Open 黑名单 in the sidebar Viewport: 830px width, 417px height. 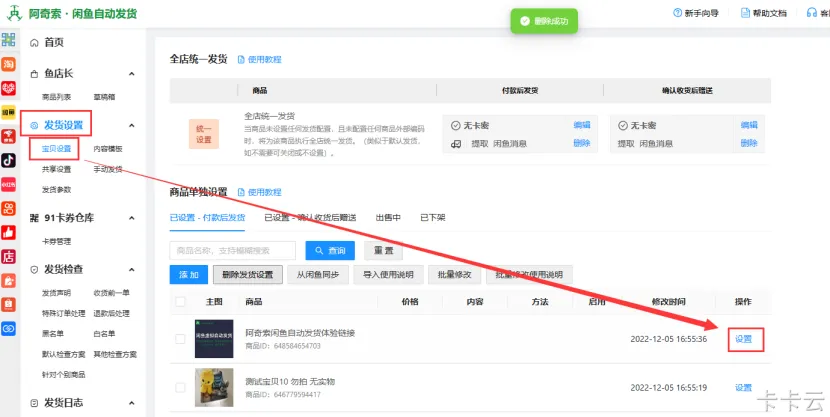click(x=52, y=333)
